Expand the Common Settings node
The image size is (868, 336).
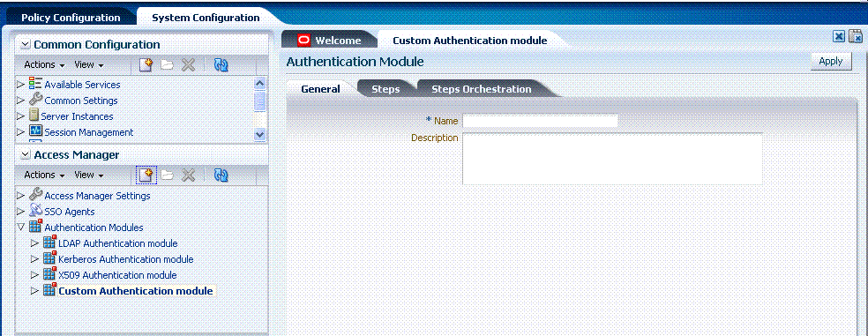21,101
